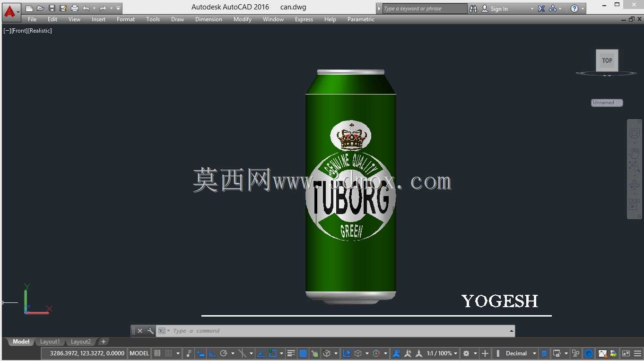Viewport: 644px width, 361px height.
Task: Redo the last undone action
Action: click(103, 9)
